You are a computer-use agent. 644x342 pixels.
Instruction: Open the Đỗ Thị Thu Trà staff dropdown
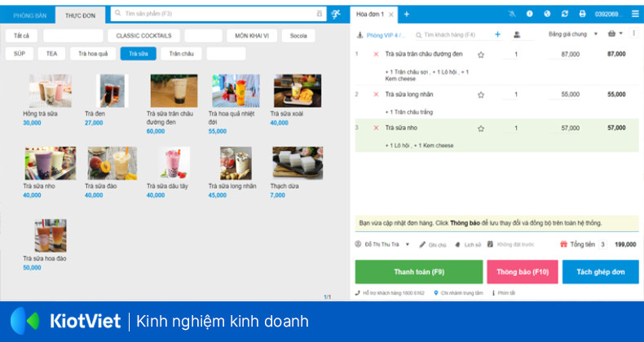(x=382, y=244)
